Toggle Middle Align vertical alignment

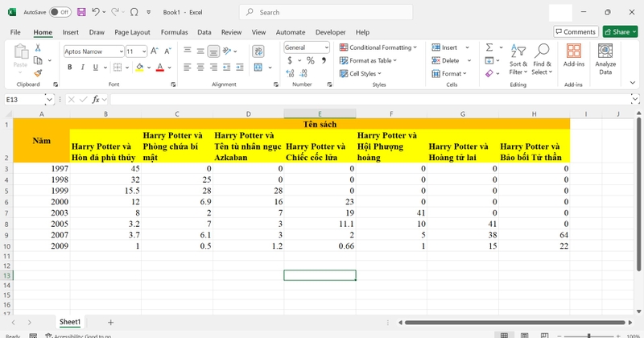200,52
